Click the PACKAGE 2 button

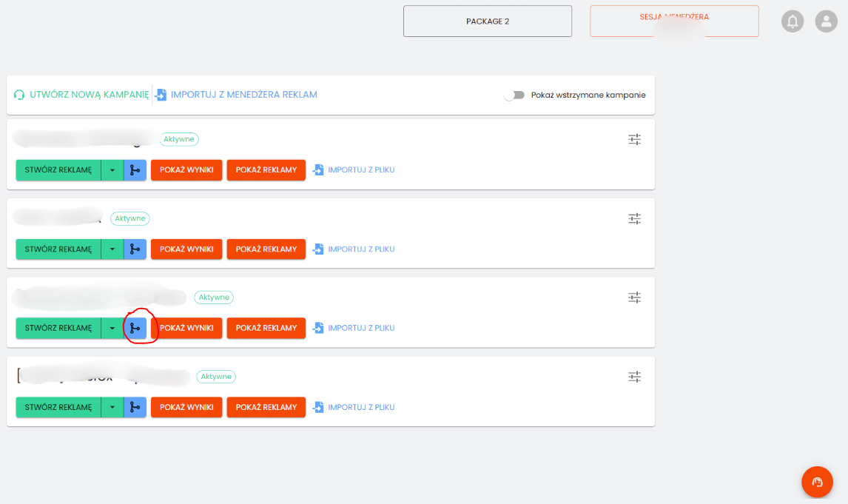[x=488, y=21]
